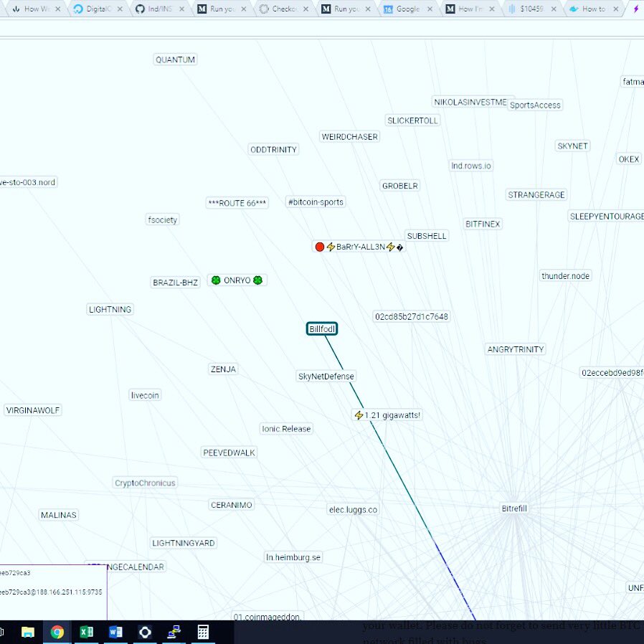Close the DigitalO browser tab
Screen dimensions: 644x644
(120, 9)
